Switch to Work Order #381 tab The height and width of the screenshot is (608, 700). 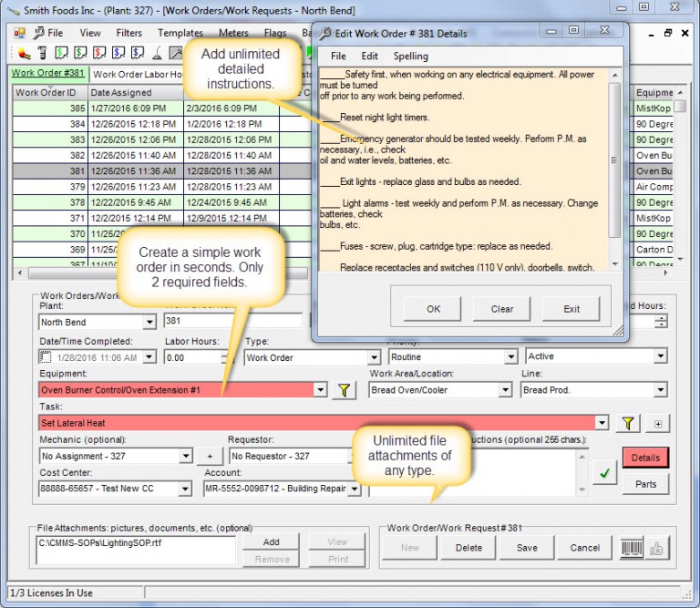(x=48, y=73)
